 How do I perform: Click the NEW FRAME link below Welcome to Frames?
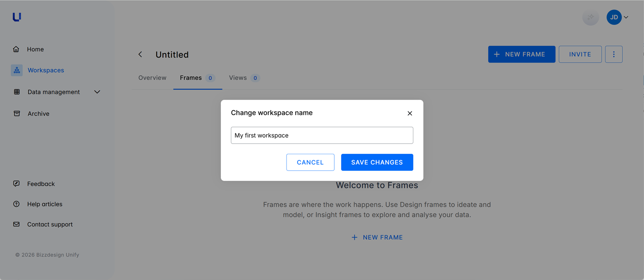[377, 237]
